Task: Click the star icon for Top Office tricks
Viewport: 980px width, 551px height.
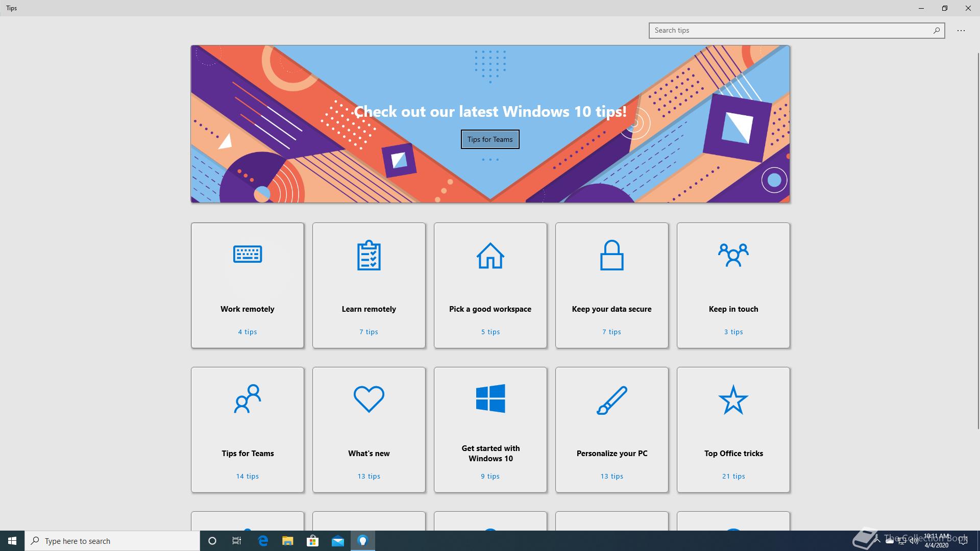Action: [x=733, y=399]
